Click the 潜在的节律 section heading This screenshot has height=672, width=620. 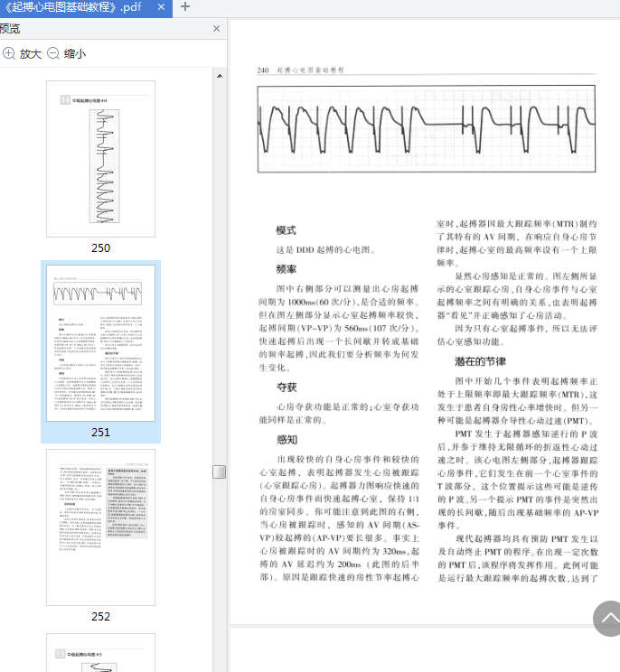(x=480, y=361)
